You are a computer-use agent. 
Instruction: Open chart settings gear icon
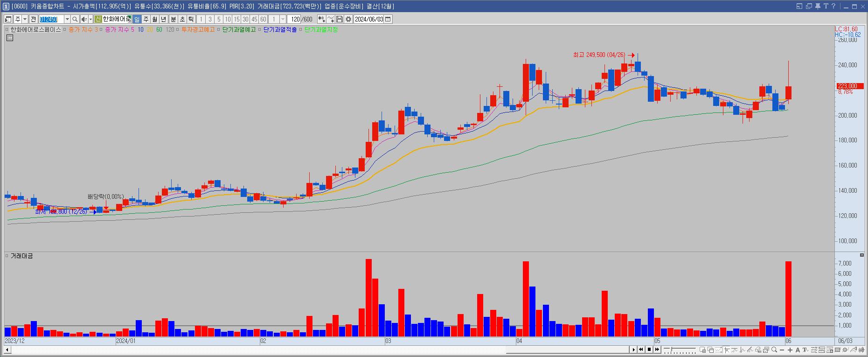(x=348, y=19)
